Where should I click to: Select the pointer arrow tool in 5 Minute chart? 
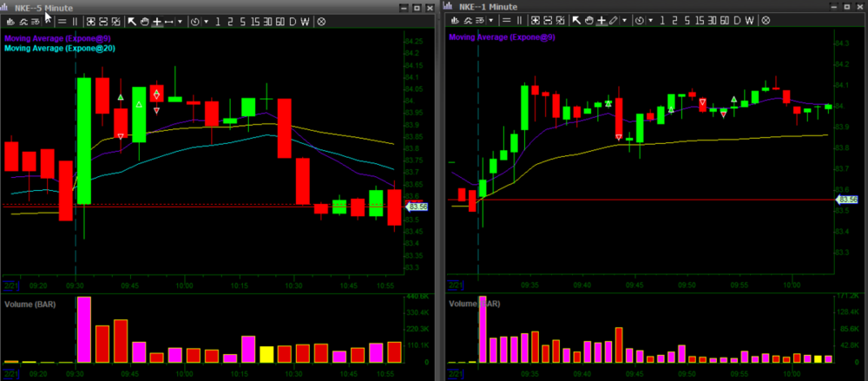(131, 21)
